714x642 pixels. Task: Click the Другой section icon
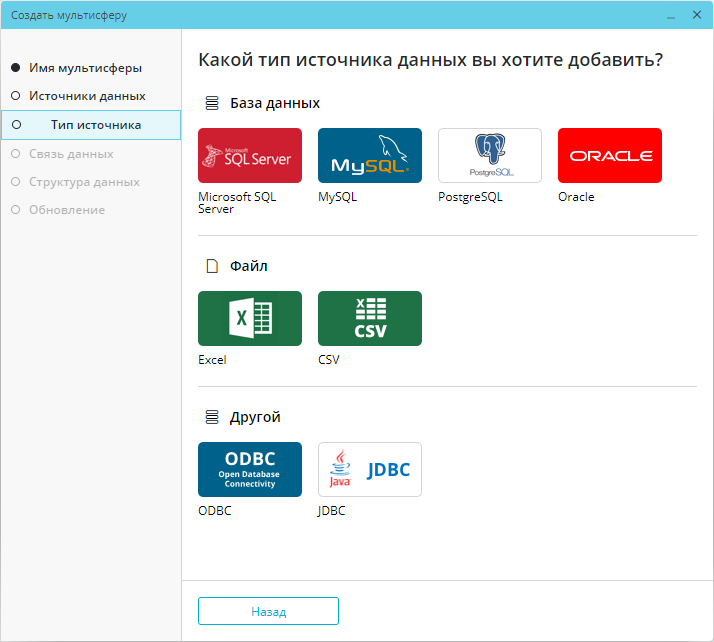click(211, 417)
